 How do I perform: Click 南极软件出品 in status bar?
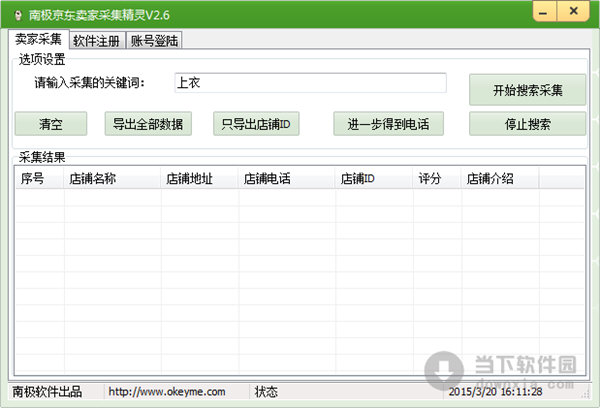(x=47, y=392)
